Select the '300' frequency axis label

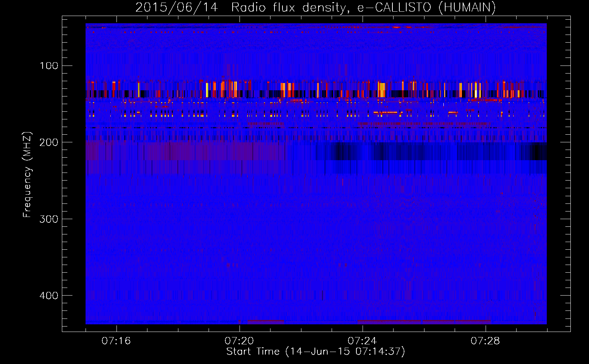[49, 219]
